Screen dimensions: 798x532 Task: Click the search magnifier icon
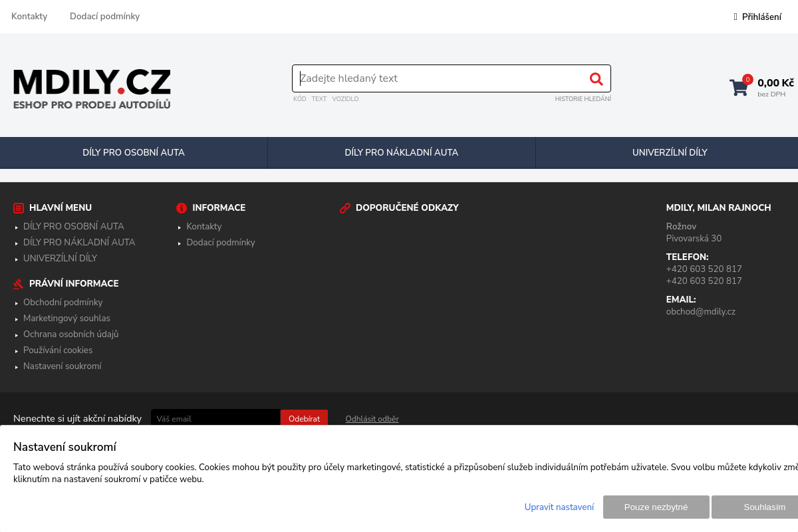596,78
